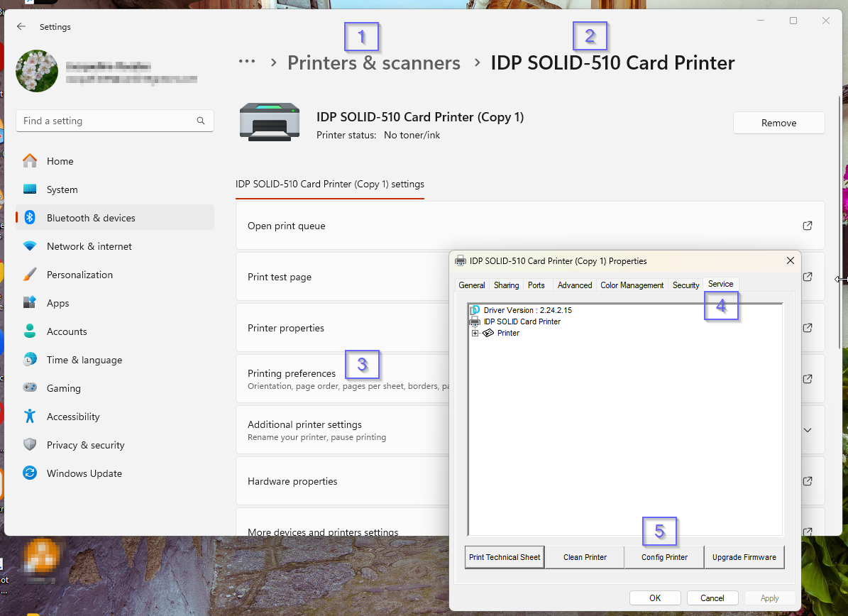Screen dimensions: 848x616
Task: Click the breadcrumb ellipsis
Action: tap(247, 62)
